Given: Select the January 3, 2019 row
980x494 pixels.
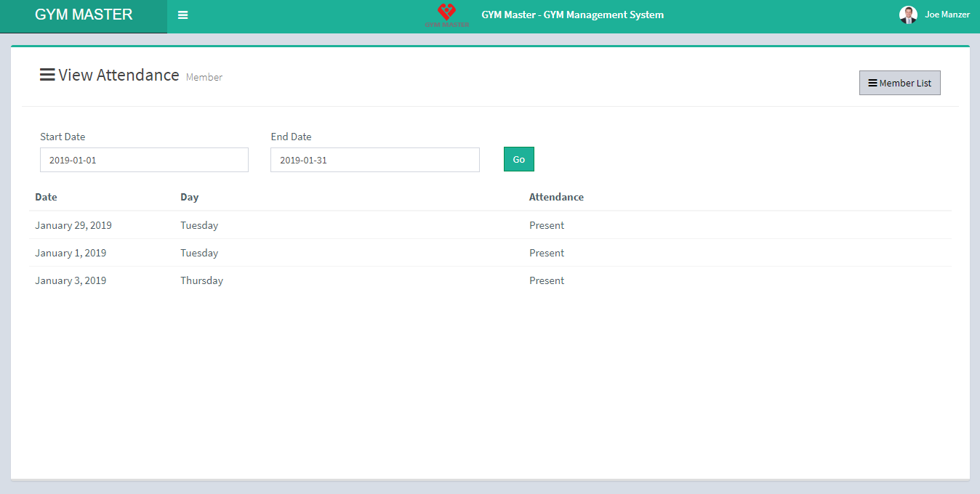Looking at the screenshot, I should (x=71, y=280).
